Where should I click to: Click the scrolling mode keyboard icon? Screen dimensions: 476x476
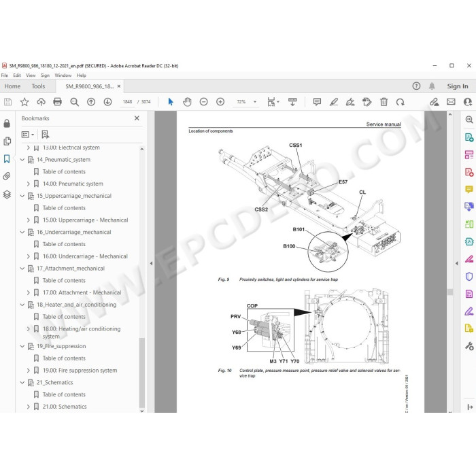tap(292, 102)
